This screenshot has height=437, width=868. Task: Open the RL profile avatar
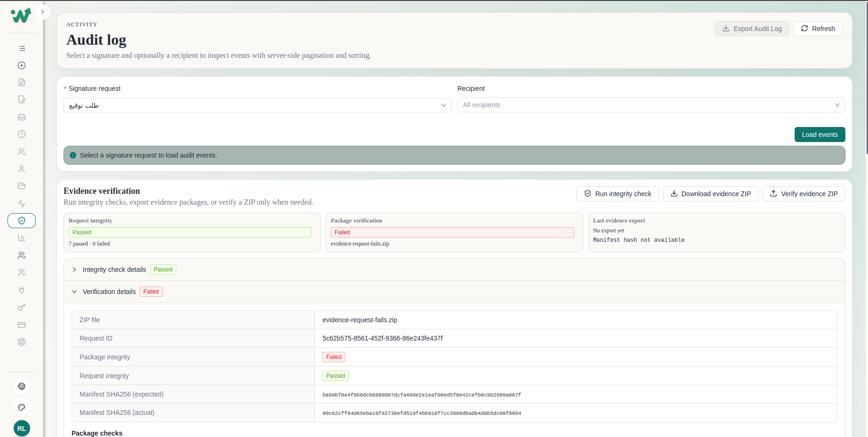22,429
